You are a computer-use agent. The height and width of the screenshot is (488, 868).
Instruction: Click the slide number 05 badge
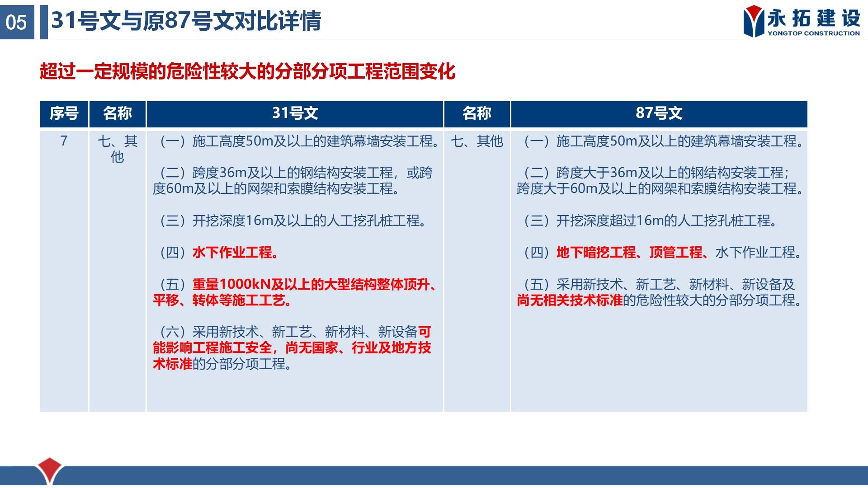tap(17, 22)
